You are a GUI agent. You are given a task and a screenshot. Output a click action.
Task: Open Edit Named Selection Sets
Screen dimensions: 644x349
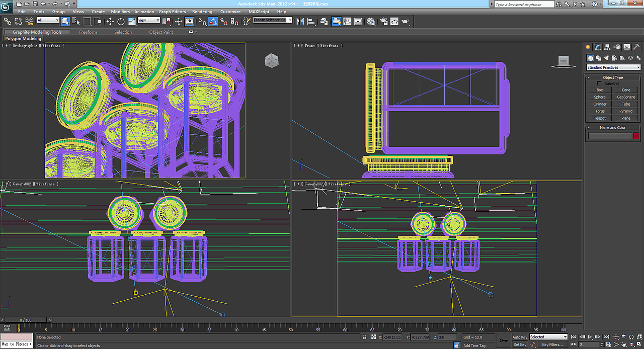pyautogui.click(x=247, y=21)
